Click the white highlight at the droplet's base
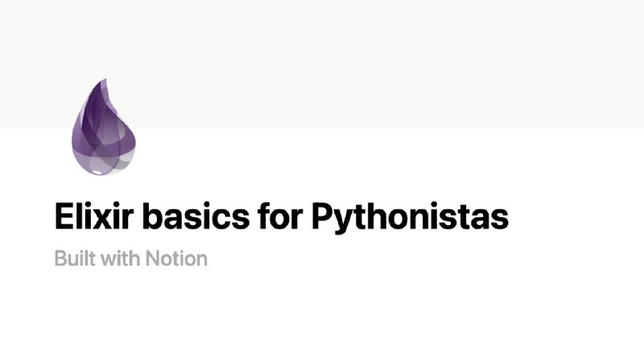 pos(97,172)
